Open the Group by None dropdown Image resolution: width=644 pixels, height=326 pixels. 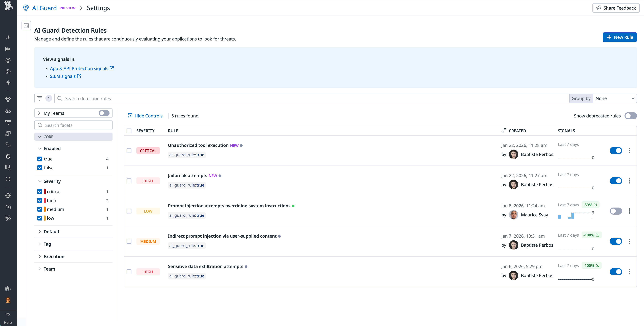coord(614,98)
